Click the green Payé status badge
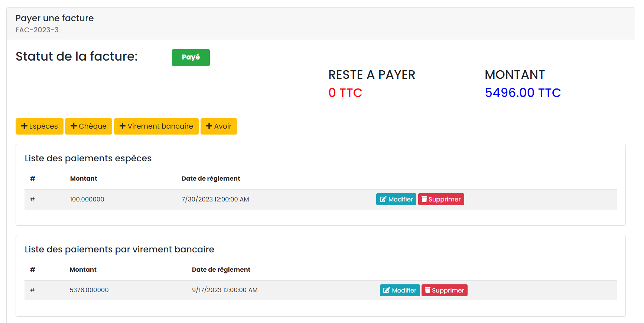The height and width of the screenshot is (323, 644). tap(191, 57)
